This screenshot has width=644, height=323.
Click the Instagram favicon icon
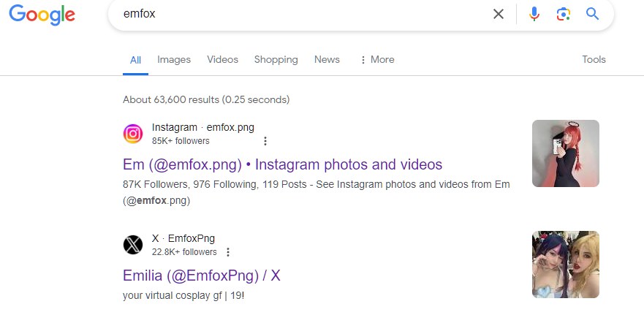tap(133, 134)
